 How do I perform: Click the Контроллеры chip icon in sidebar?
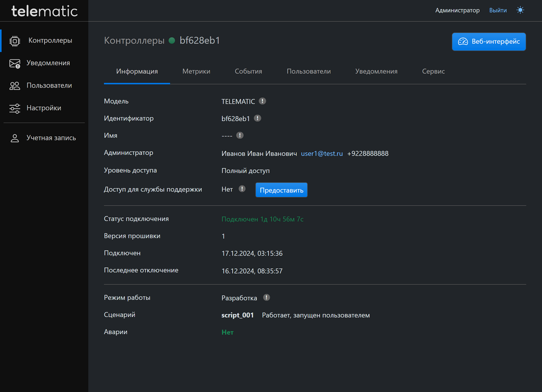click(x=15, y=41)
